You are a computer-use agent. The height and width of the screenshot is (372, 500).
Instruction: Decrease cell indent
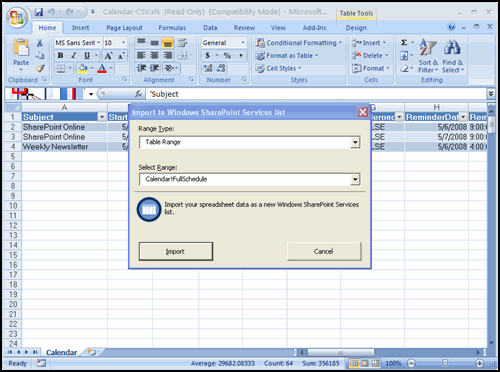[141, 68]
